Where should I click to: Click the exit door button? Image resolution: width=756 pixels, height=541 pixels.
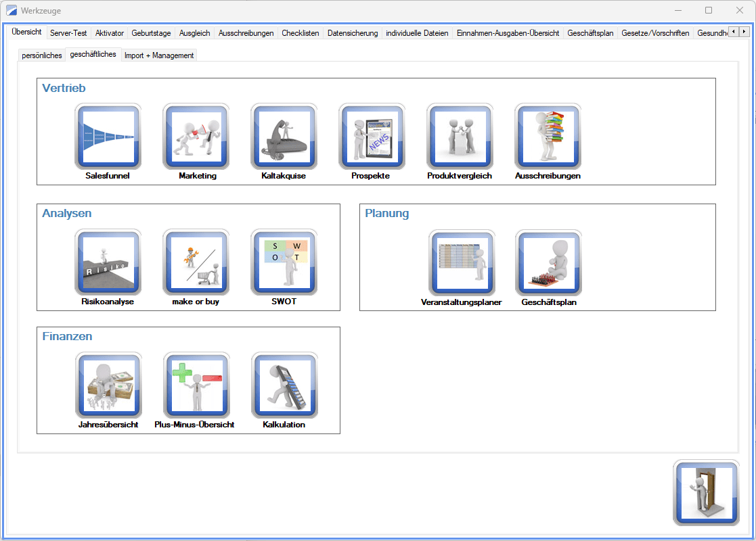(706, 493)
